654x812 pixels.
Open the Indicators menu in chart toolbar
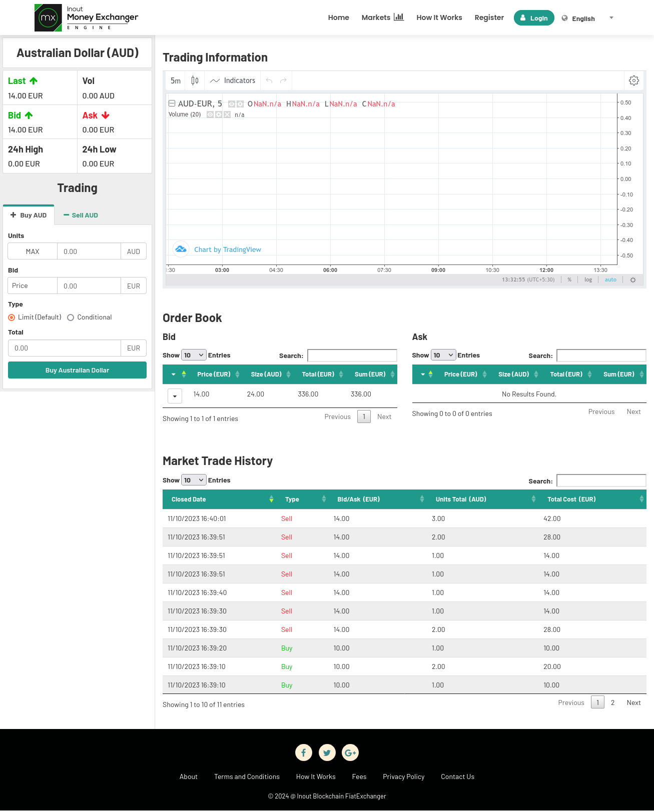point(233,80)
